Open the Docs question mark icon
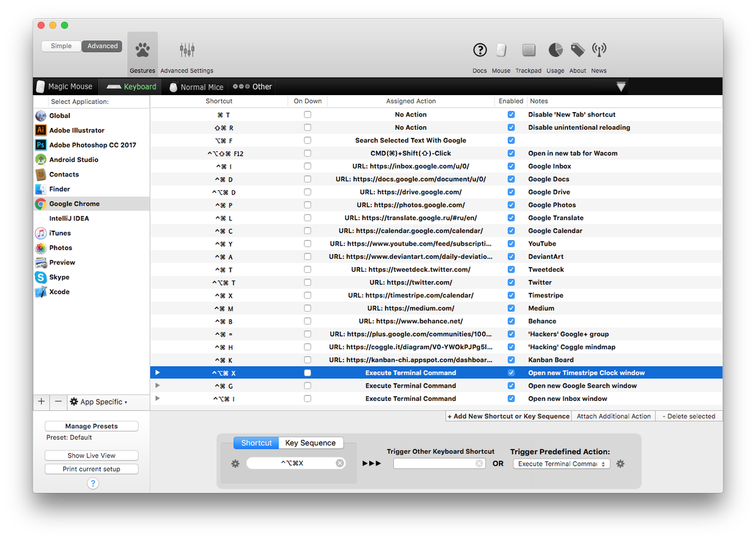The height and width of the screenshot is (540, 756). pyautogui.click(x=479, y=50)
